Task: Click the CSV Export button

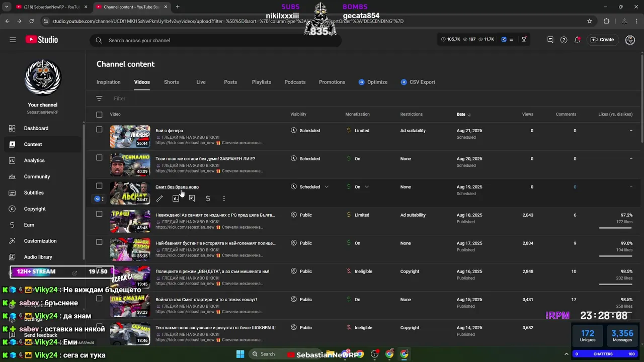Action: 418,82
